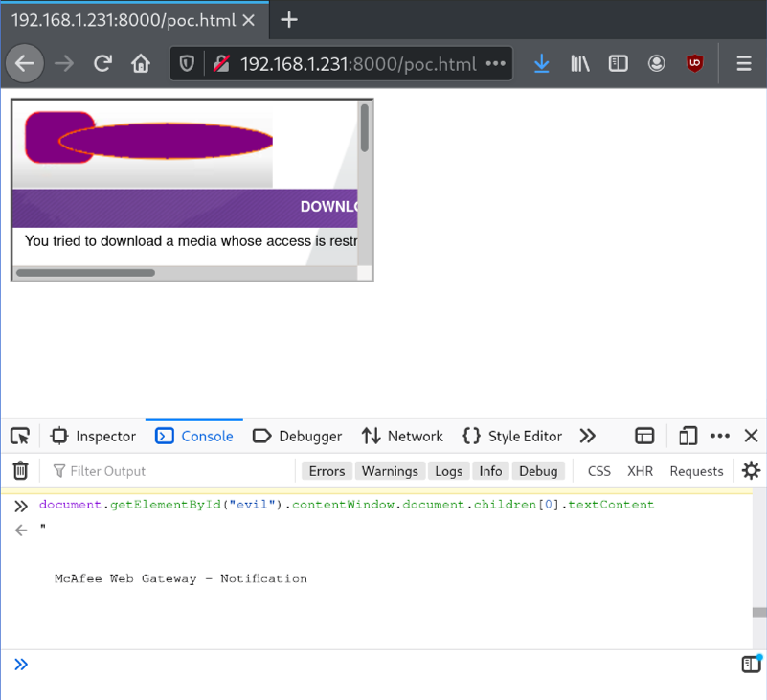The width and height of the screenshot is (767, 700).
Task: Open console settings gear icon
Action: coord(751,470)
